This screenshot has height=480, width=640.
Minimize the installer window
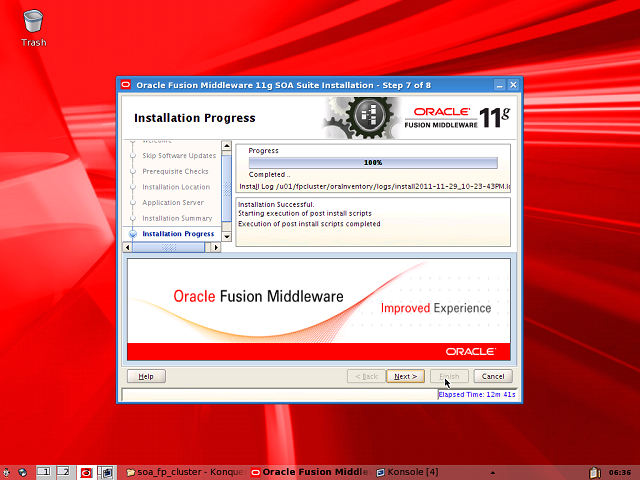click(x=500, y=85)
